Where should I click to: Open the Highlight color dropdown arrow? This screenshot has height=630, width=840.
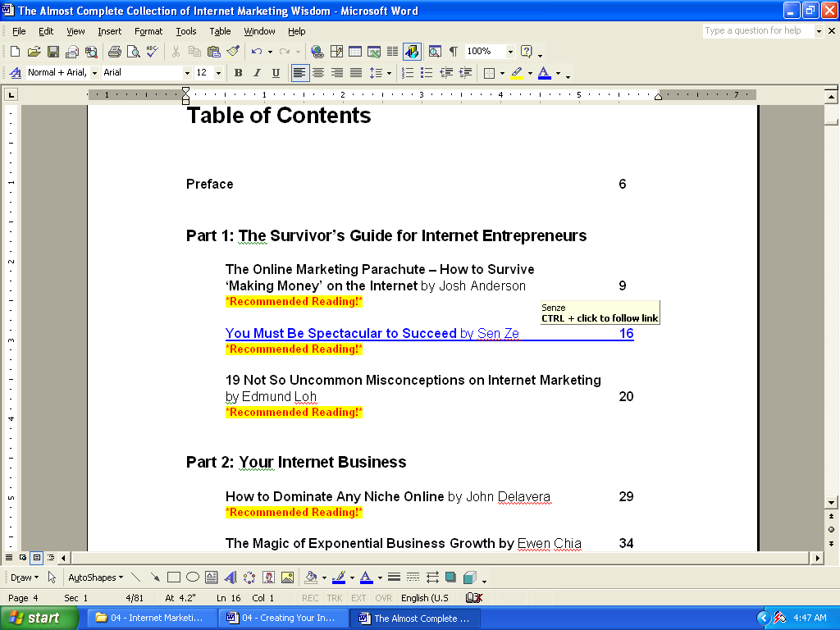click(x=529, y=73)
